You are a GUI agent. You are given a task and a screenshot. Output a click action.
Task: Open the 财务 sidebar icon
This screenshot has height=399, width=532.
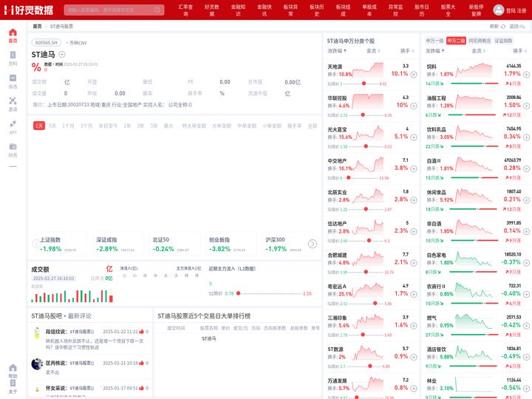click(x=13, y=146)
